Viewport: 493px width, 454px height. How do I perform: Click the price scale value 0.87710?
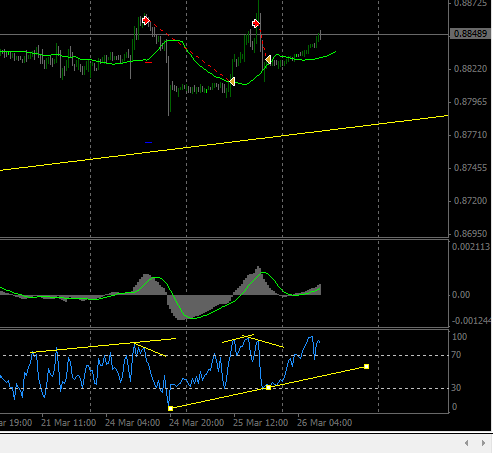pyautogui.click(x=470, y=135)
